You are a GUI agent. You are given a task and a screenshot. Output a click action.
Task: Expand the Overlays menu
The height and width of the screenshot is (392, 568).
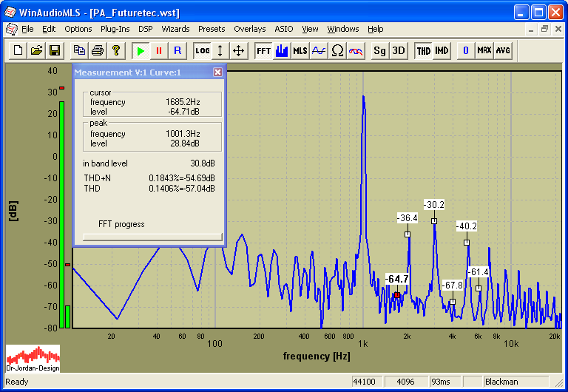(x=249, y=29)
